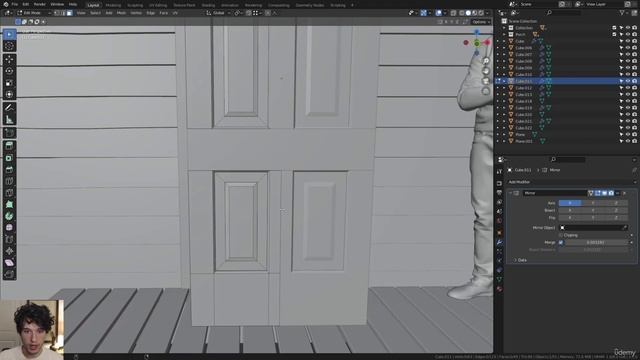Screen dimensions: 640x360
Task: Enable the Clipping checkbox
Action: point(561,235)
